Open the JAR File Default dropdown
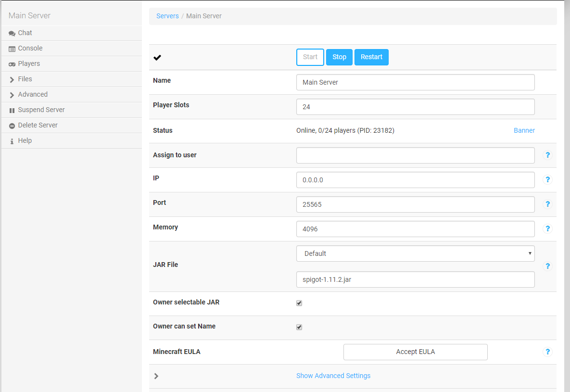This screenshot has width=570, height=392. point(415,253)
